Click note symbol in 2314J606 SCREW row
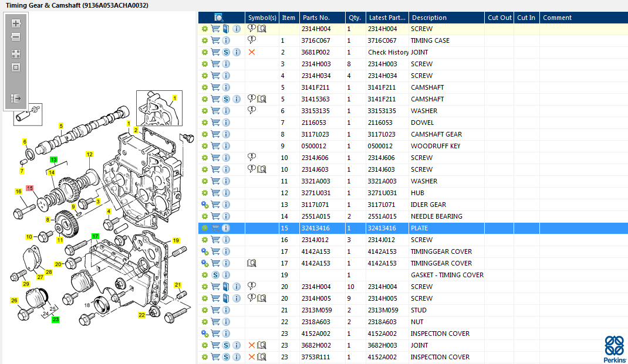Image resolution: width=628 pixels, height=364 pixels. click(x=252, y=157)
